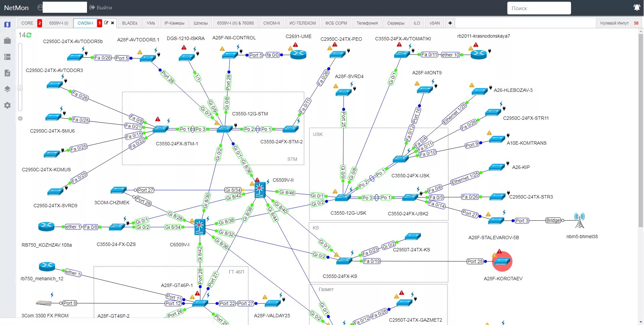This screenshot has width=644, height=325.
Task: Switch to the 6509V-I (I) tab
Action: [58, 23]
